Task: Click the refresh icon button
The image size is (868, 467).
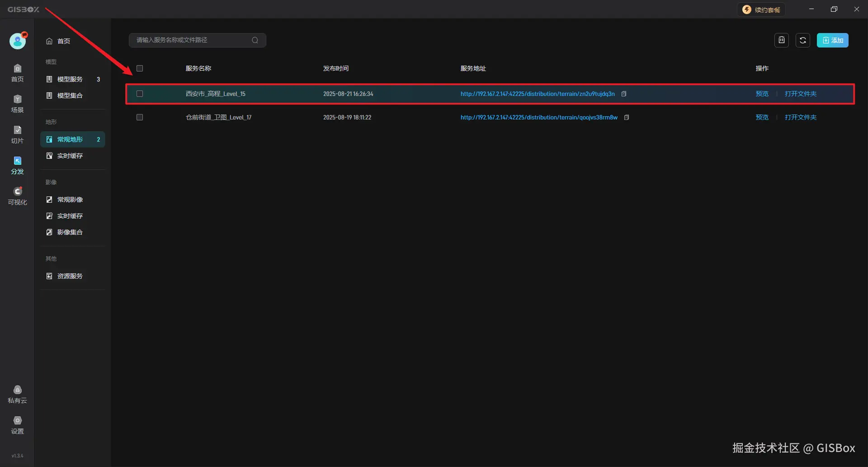Action: 803,40
